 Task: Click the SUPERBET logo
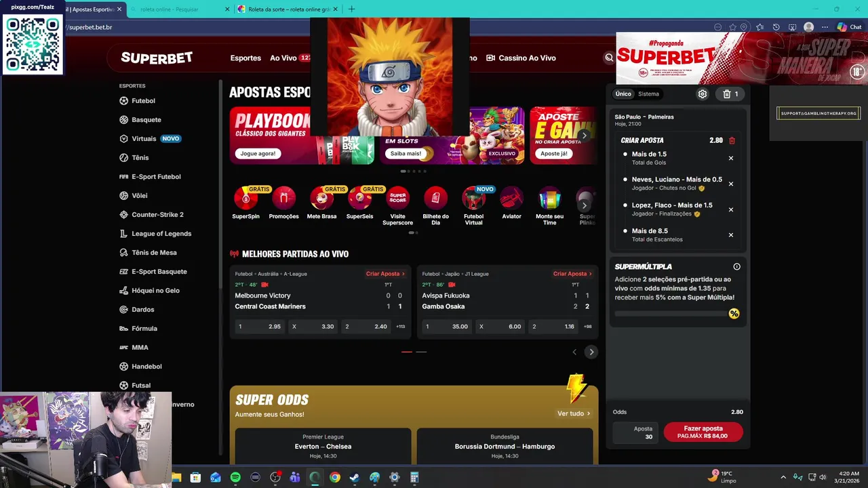[x=157, y=58]
